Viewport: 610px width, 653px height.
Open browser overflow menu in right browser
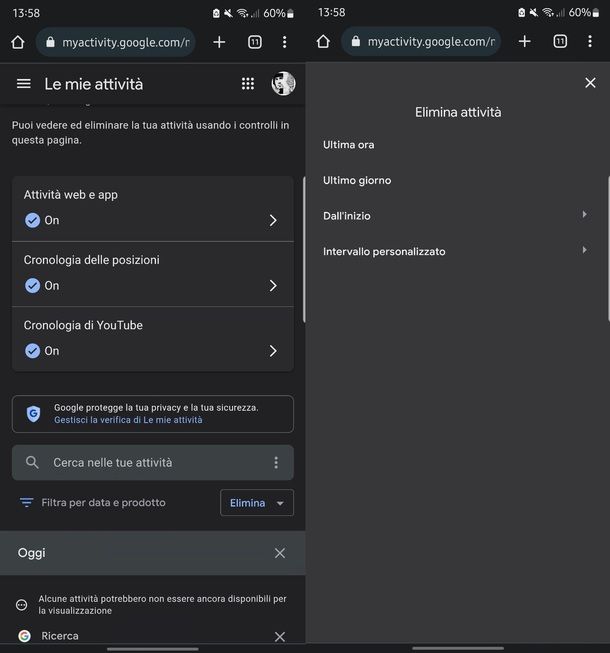[590, 41]
